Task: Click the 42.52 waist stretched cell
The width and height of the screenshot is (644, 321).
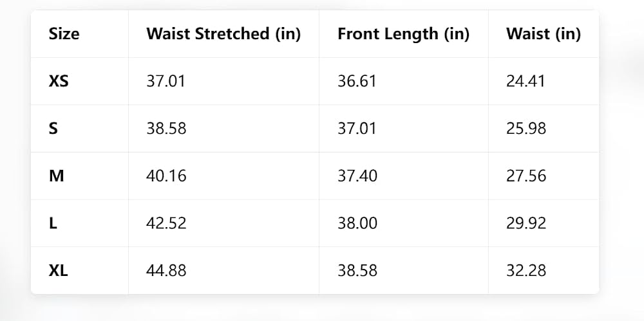Action: pyautogui.click(x=166, y=223)
